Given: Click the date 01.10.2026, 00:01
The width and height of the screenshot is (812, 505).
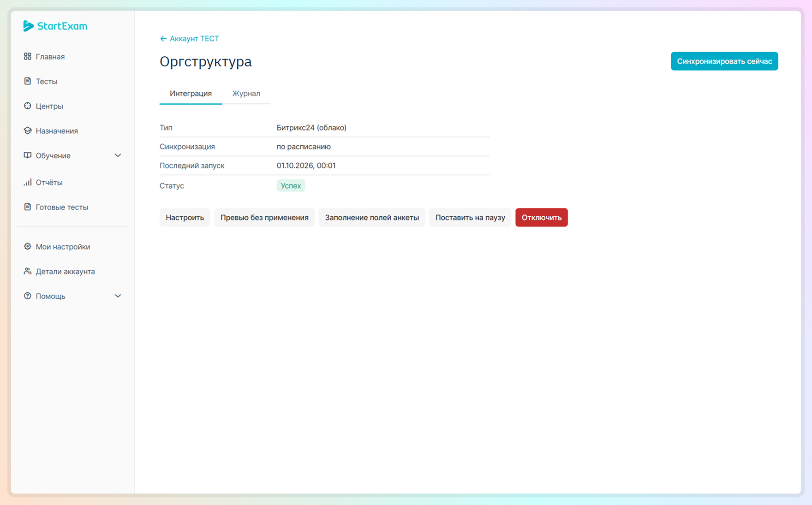Looking at the screenshot, I should (306, 166).
